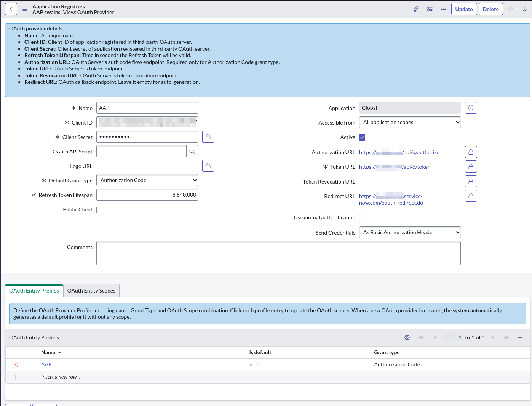This screenshot has width=532, height=406.
Task: Open the personalize form settings icon
Action: 430,9
